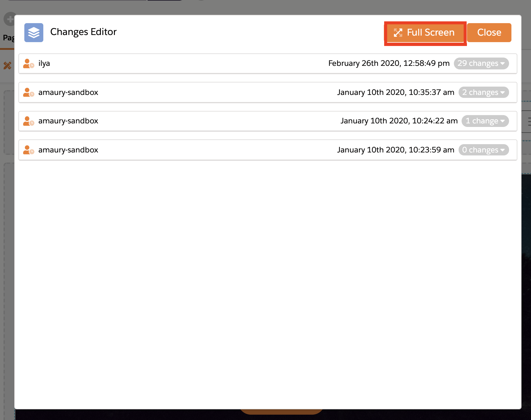The height and width of the screenshot is (420, 531).
Task: Click user icon in the 10:35:37 am row
Action: click(x=29, y=92)
